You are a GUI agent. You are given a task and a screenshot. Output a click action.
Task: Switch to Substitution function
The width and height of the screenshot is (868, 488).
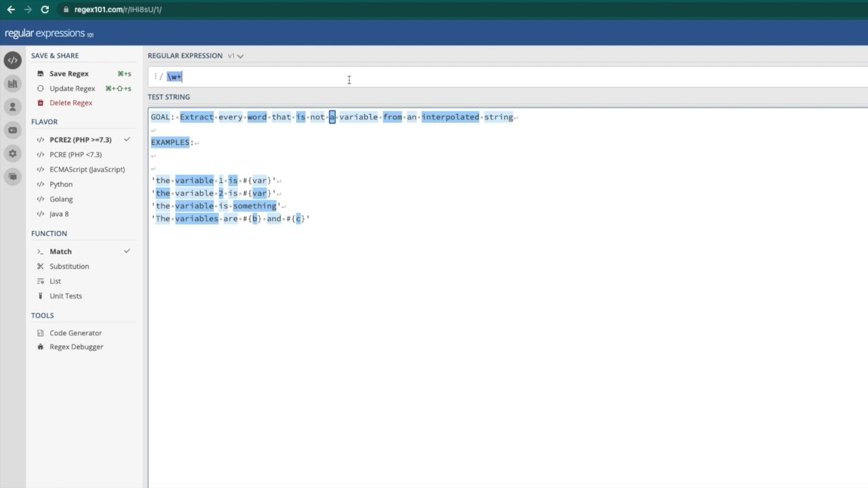(69, 266)
